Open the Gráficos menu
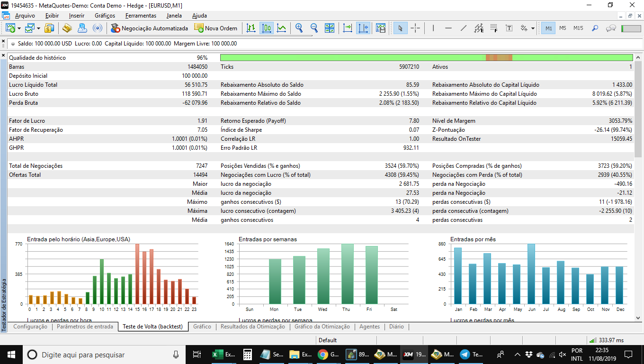This screenshot has height=364, width=644. click(x=105, y=16)
